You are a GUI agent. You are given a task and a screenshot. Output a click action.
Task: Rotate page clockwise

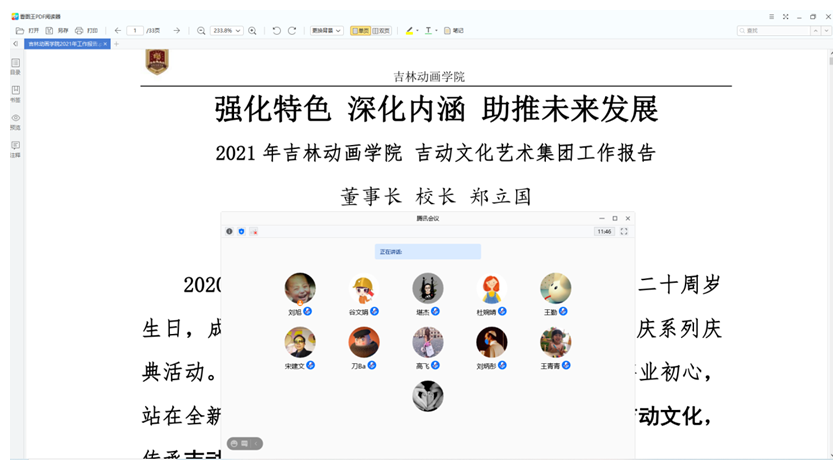[292, 31]
